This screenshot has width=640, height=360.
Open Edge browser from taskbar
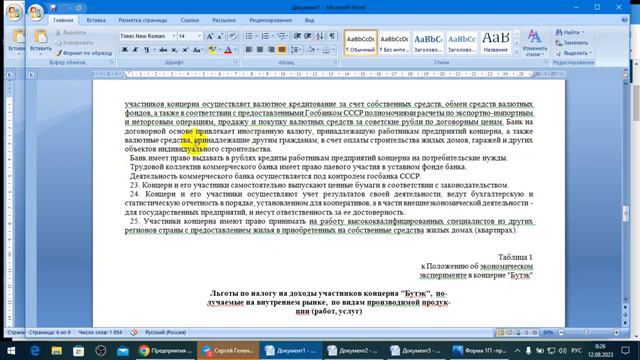click(35, 351)
